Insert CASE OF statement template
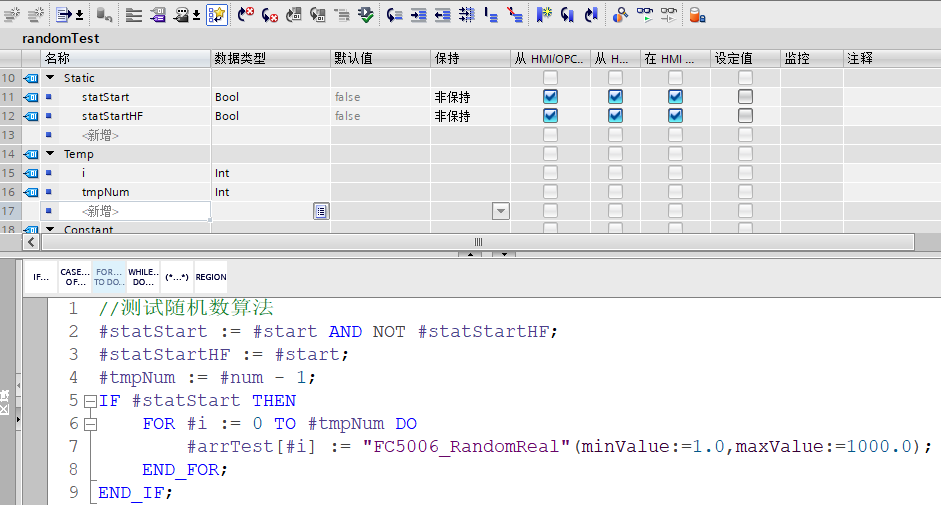Image resolution: width=941 pixels, height=505 pixels. click(75, 277)
